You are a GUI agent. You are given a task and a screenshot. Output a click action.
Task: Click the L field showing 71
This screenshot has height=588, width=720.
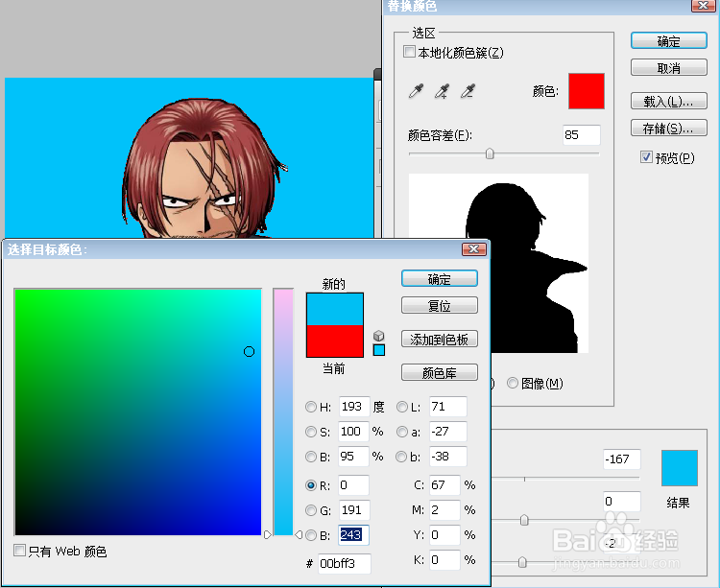(x=448, y=407)
